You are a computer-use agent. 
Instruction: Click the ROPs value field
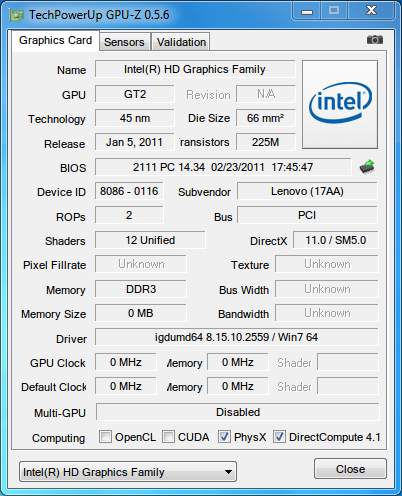coord(129,215)
